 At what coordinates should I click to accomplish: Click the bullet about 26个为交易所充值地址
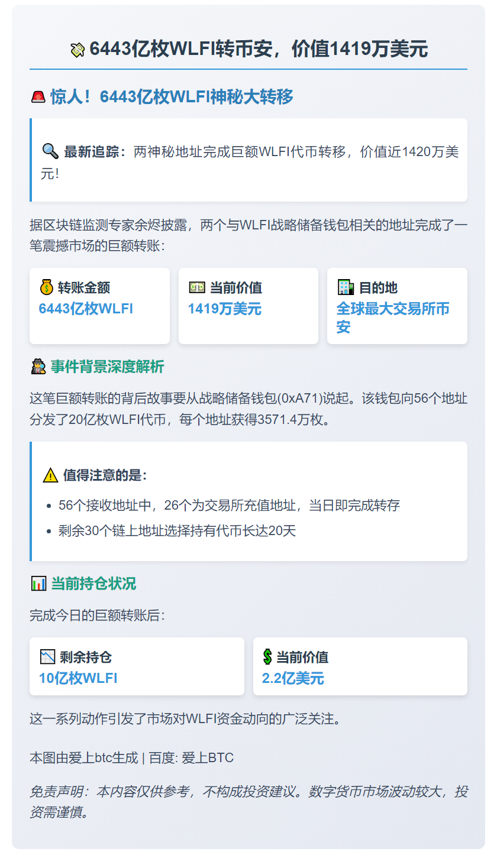230,506
